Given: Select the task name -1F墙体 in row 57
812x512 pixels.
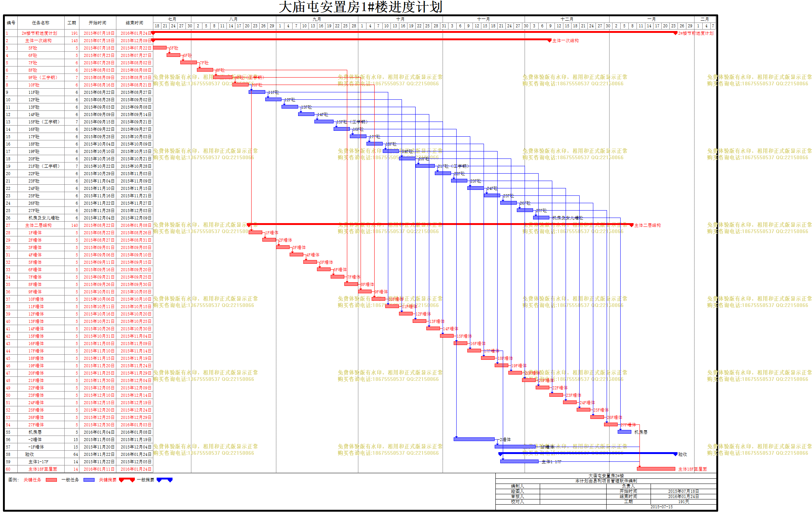Looking at the screenshot, I should click(36, 447).
